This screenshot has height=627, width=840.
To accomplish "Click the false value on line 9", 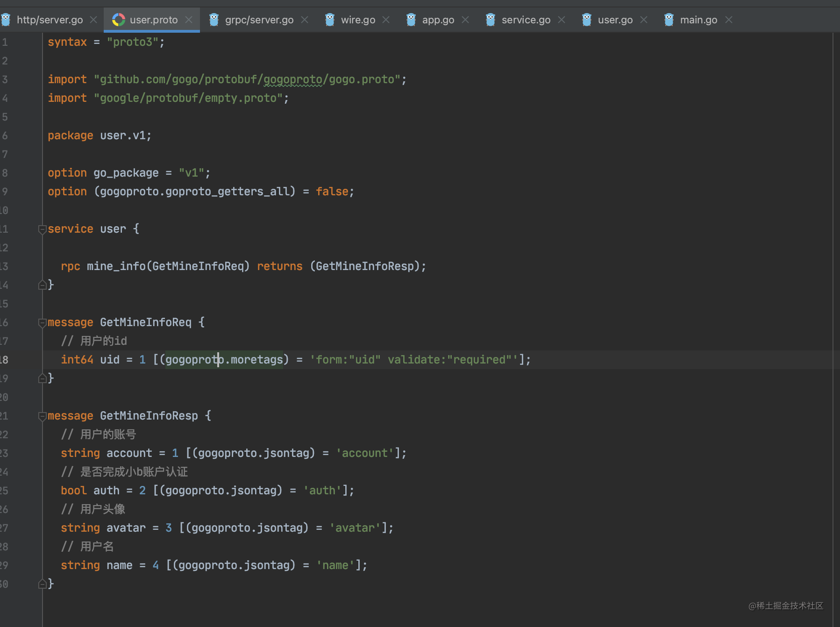I will tap(332, 192).
